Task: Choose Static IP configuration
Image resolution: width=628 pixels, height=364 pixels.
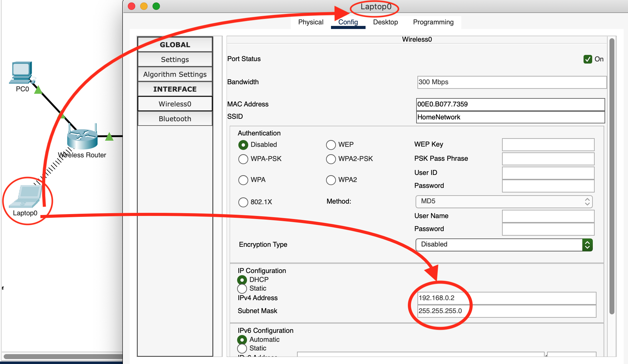Action: pos(242,289)
